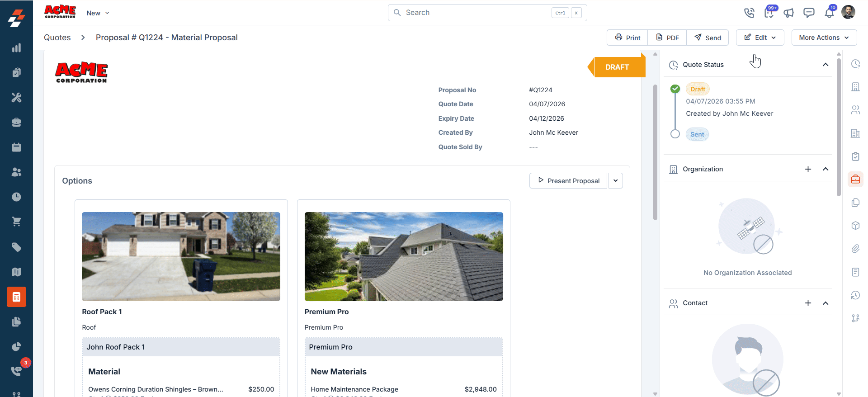The image size is (868, 397).
Task: Open the price tag icon in left sidebar
Action: [x=16, y=247]
